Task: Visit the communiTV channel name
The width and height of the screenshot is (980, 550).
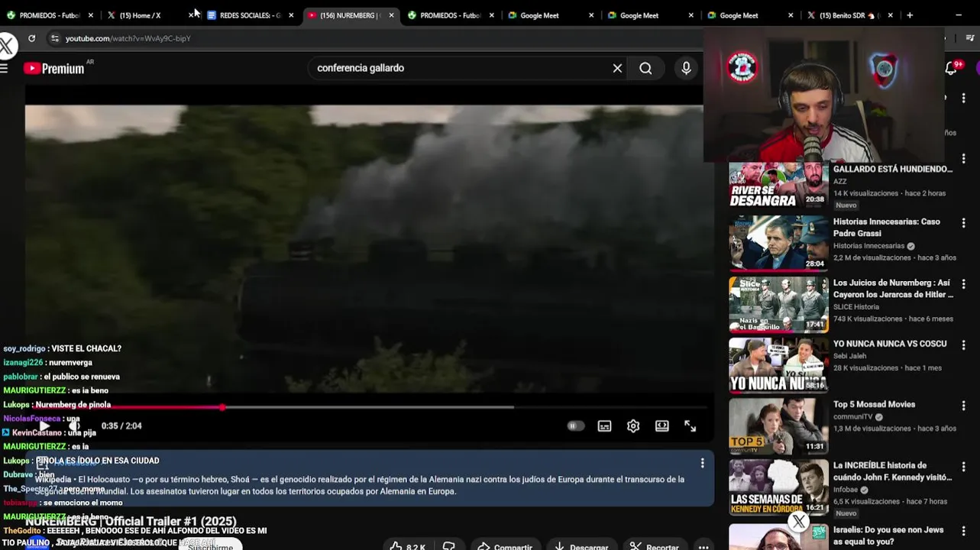Action: tap(852, 417)
